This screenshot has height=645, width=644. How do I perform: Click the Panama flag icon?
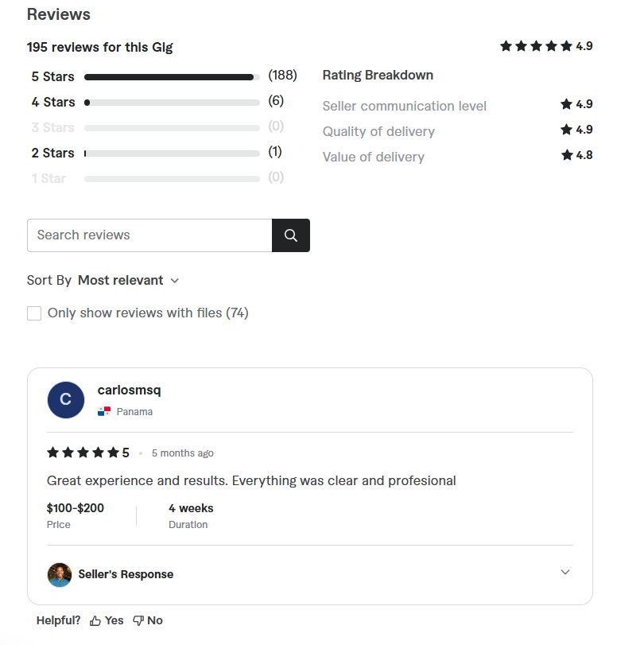point(104,411)
